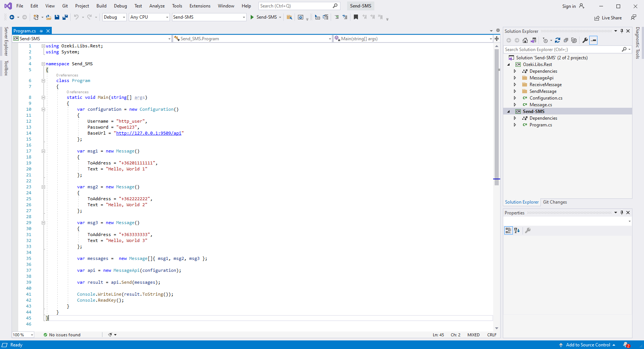Screen dimensions: 644x349
Task: Toggle Alphabetical sort in Properties panel
Action: (517, 230)
